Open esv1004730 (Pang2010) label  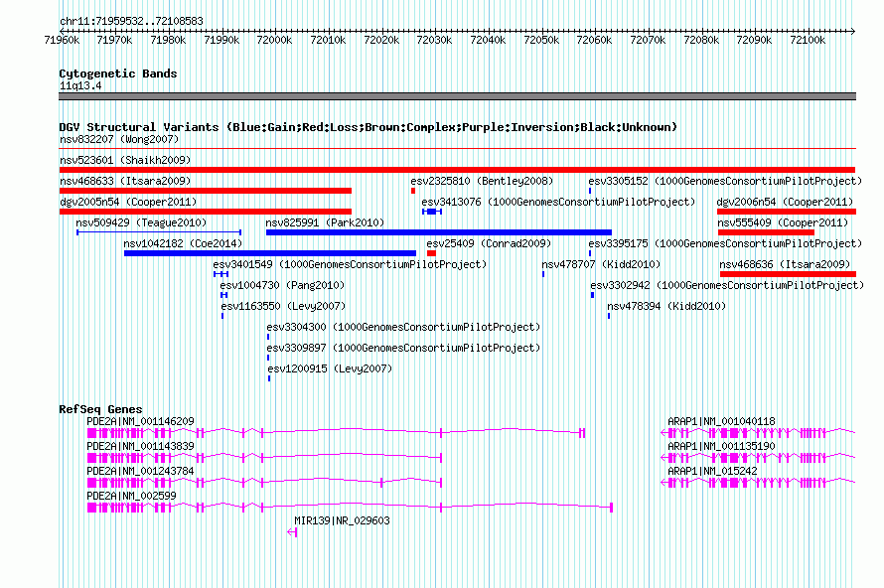click(282, 285)
